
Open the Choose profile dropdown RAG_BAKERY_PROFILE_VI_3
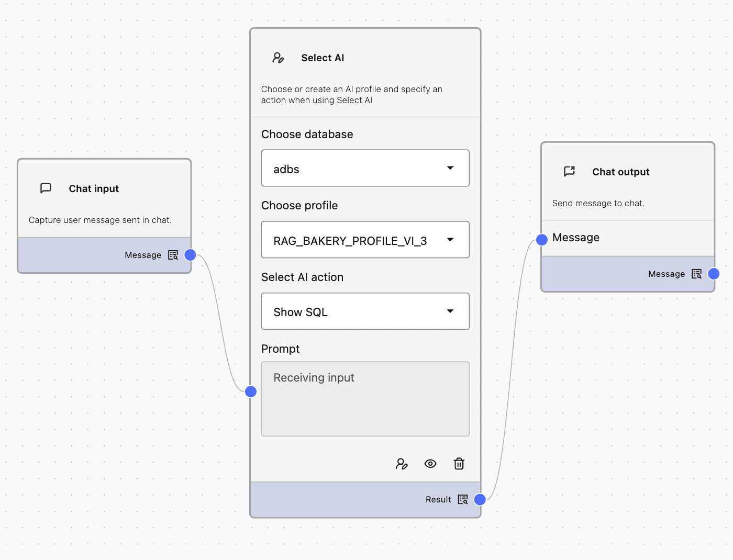(365, 240)
